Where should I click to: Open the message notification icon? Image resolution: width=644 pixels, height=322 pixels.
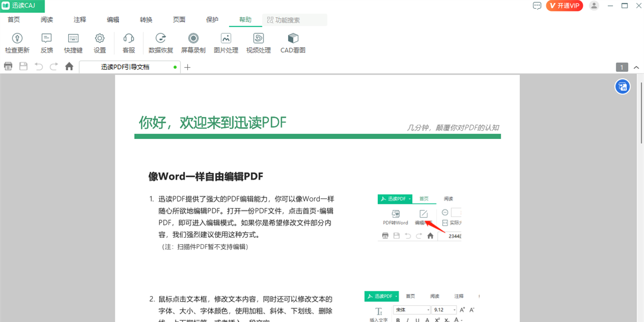(537, 5)
